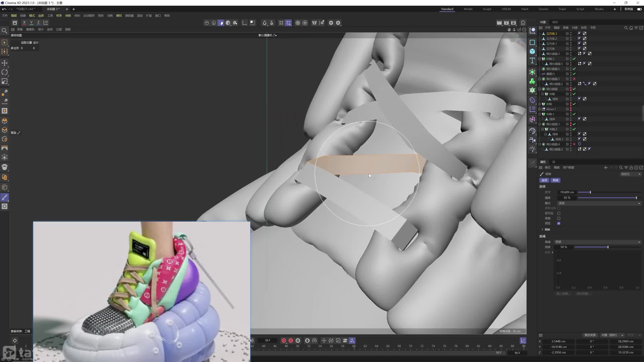This screenshot has height=362, width=644.
Task: Adjust the 宽度 falloff width slider
Action: [x=608, y=247]
